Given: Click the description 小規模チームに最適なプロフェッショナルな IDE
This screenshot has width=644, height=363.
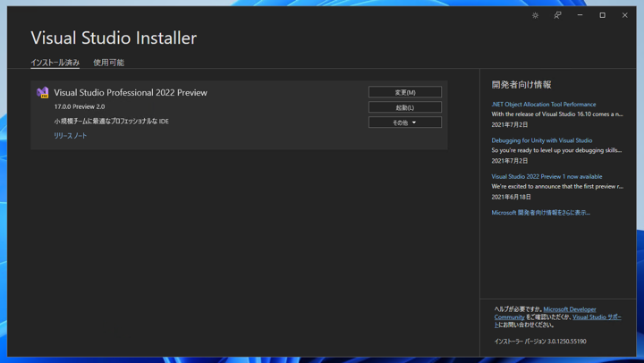Looking at the screenshot, I should (x=111, y=121).
